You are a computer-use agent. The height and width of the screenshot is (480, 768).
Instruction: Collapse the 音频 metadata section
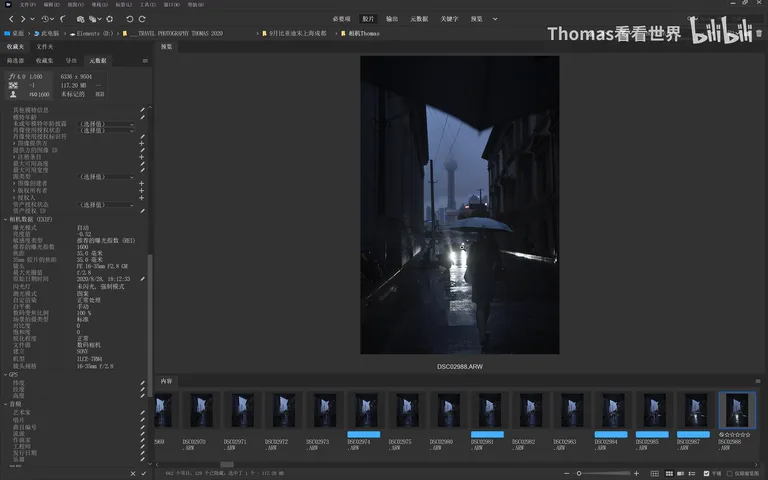pyautogui.click(x=5, y=404)
